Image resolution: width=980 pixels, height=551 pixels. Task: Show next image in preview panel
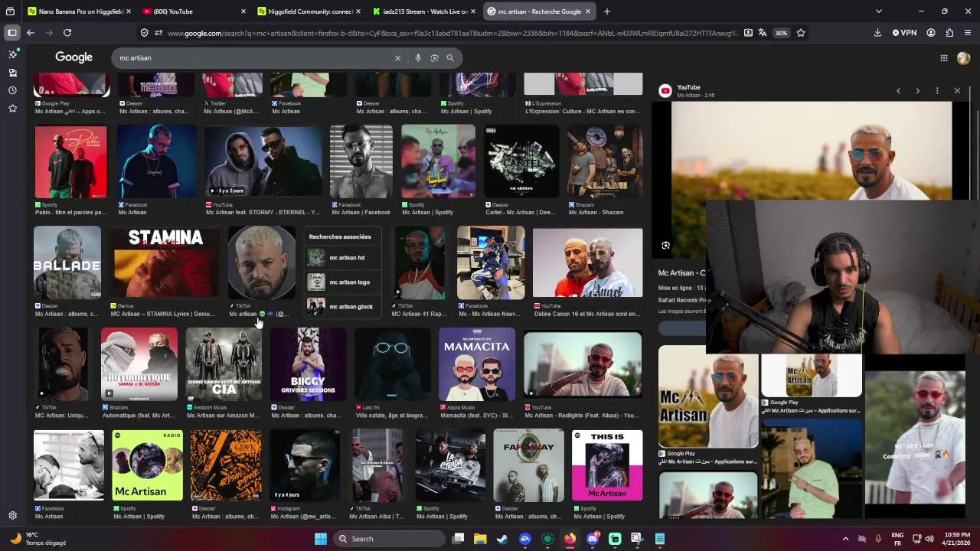(x=917, y=91)
